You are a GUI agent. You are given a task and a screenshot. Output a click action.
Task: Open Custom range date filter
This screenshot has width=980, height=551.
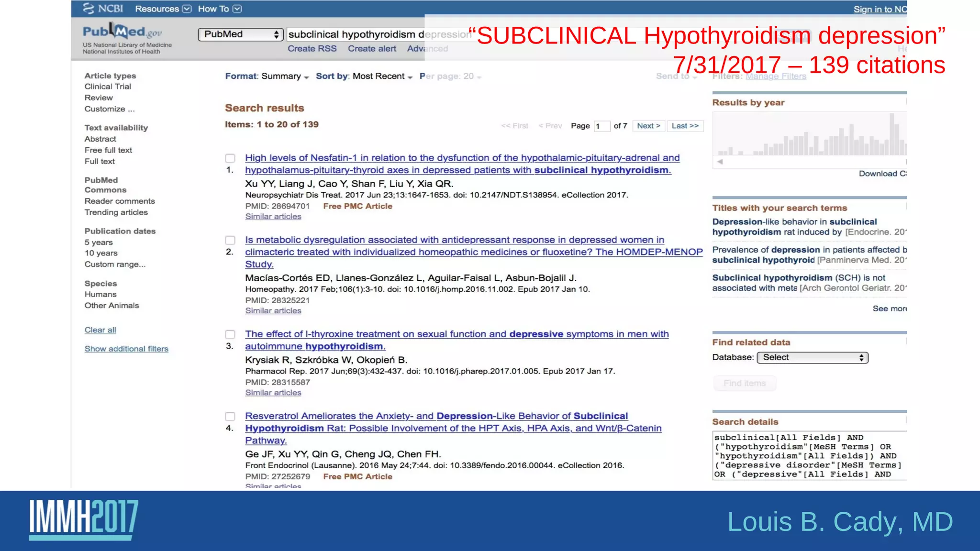(x=115, y=264)
